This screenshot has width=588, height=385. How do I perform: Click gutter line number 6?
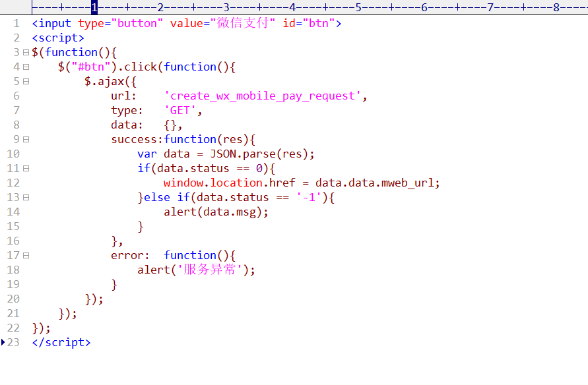(16, 96)
